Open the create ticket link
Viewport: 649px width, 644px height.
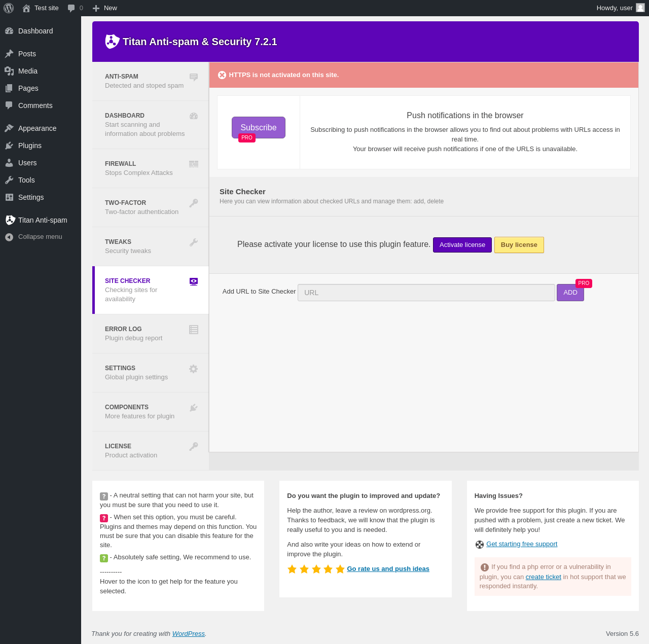(544, 577)
